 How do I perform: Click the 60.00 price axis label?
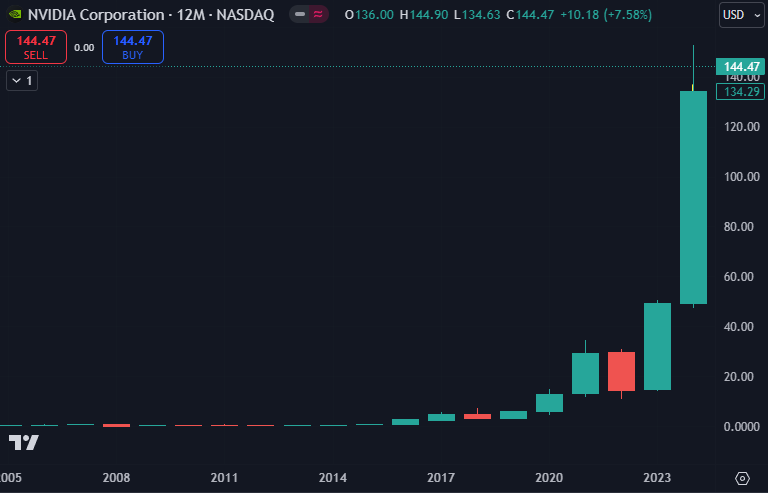click(x=739, y=277)
